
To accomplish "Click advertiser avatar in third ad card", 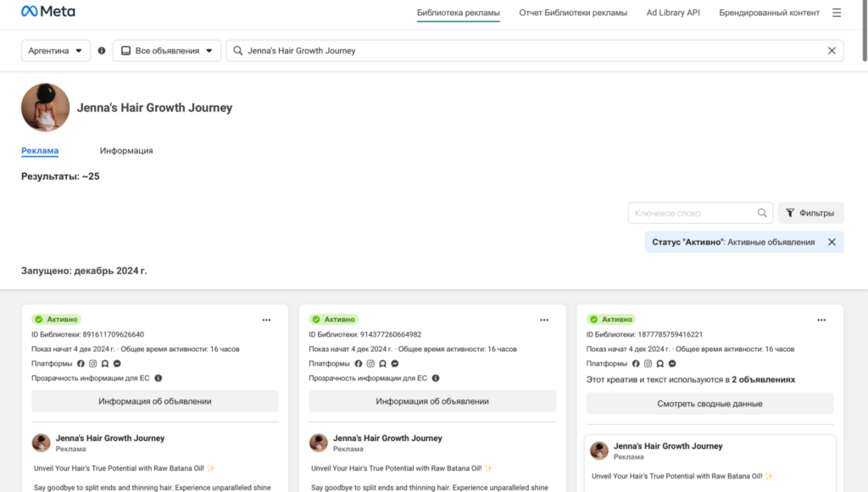I will point(599,450).
